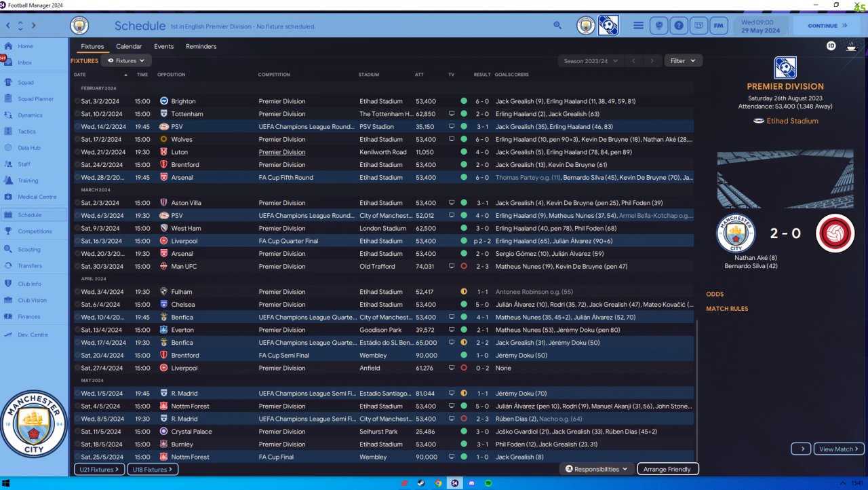Go to the next season arrow

coord(652,61)
